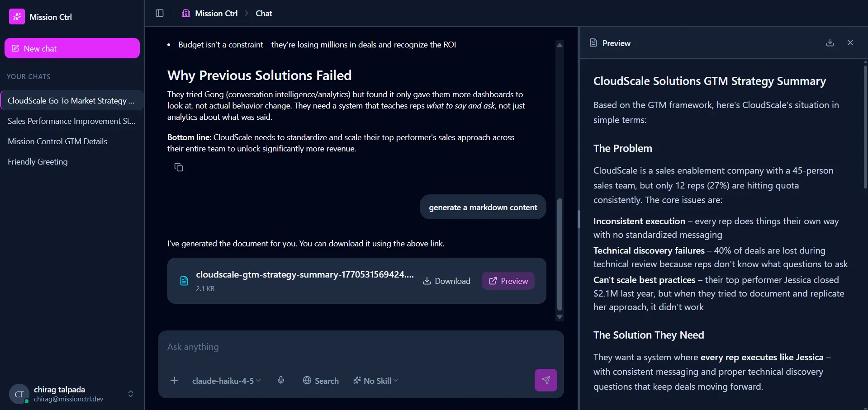
Task: Click the plus attach icon
Action: coord(174,381)
